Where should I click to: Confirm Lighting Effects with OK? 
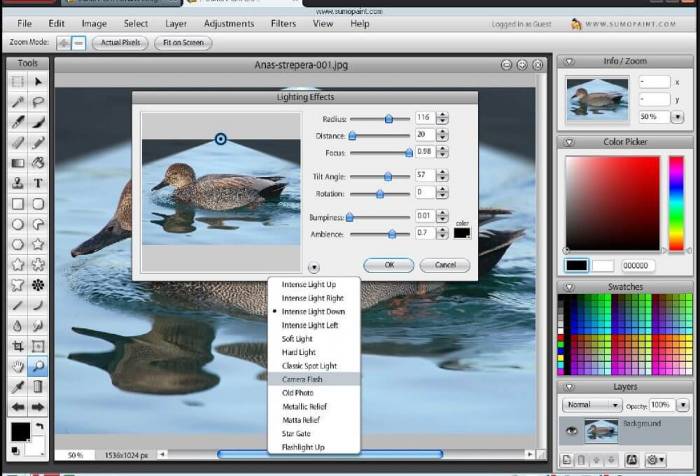coord(388,265)
